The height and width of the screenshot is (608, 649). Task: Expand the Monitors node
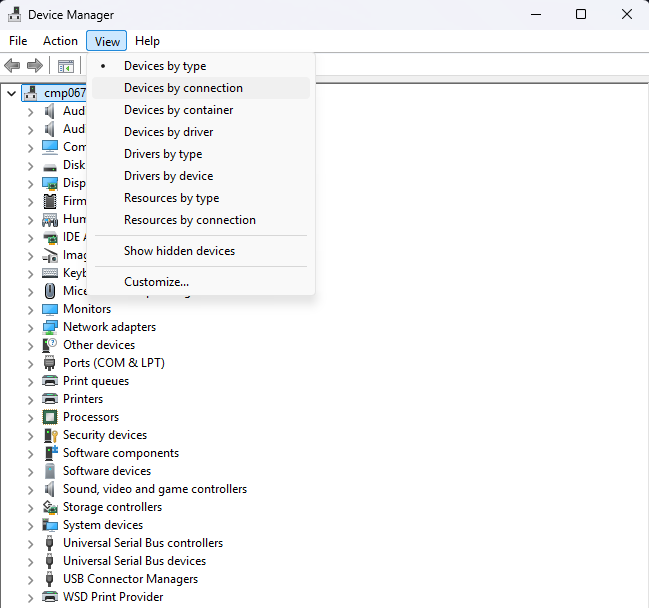click(30, 310)
